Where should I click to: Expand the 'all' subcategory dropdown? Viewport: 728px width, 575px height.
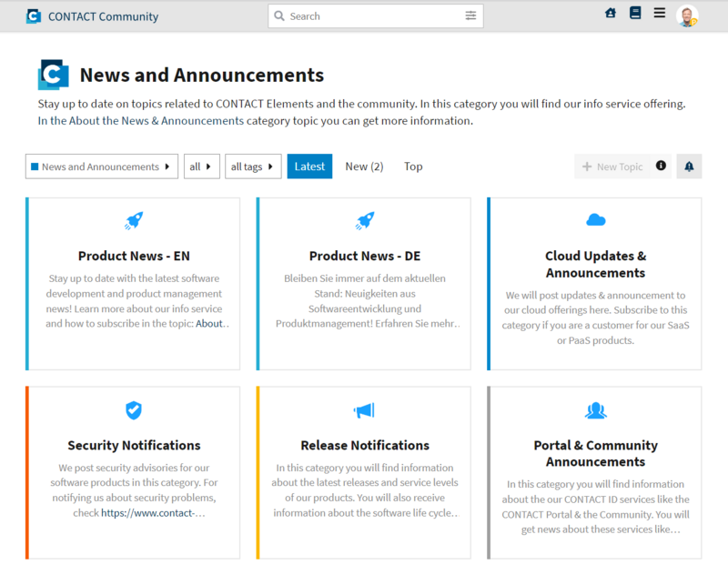pyautogui.click(x=201, y=166)
